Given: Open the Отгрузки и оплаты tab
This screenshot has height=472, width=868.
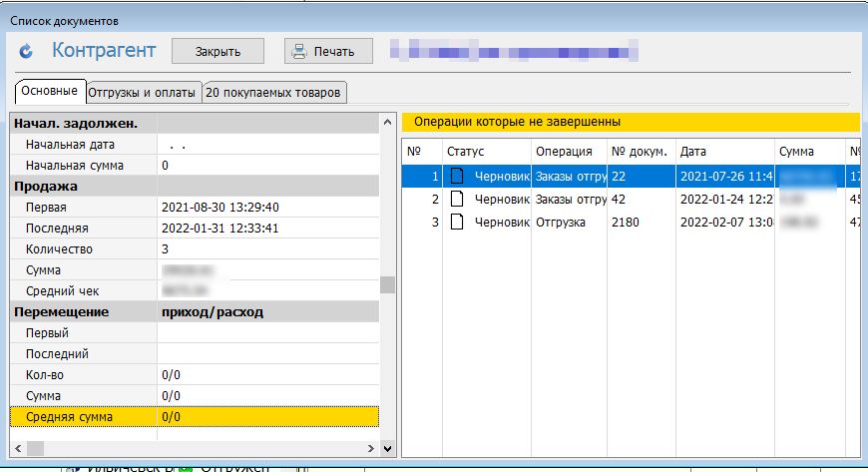Looking at the screenshot, I should tap(142, 93).
